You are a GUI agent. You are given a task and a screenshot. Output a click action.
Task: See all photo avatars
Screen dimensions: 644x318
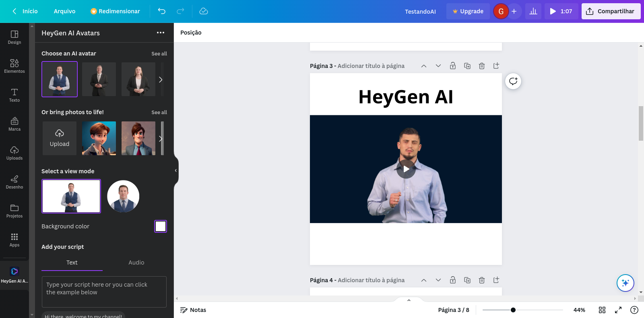159,112
